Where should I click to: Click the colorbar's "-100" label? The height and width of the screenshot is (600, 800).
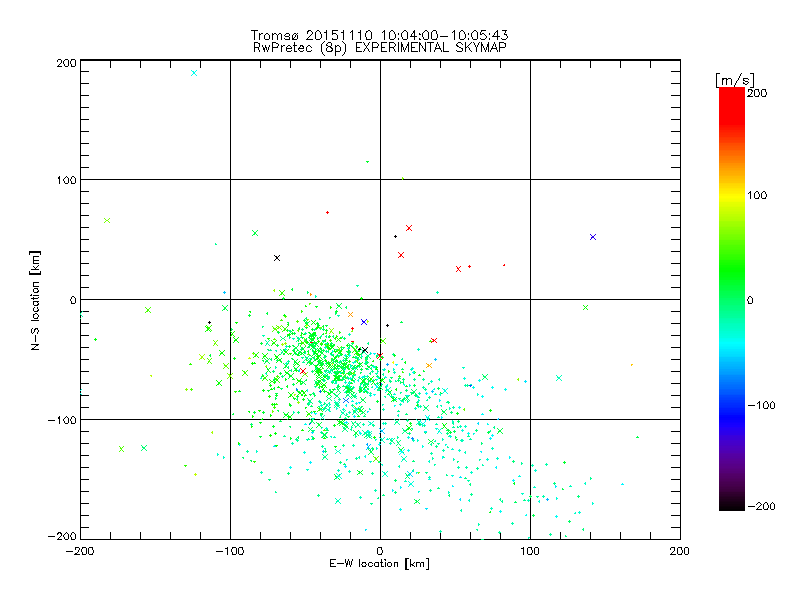(x=761, y=405)
